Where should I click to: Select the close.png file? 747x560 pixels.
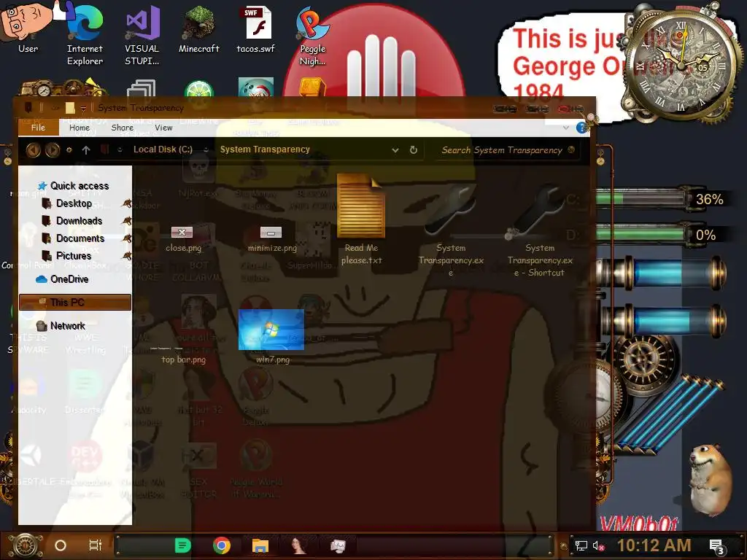point(183,238)
